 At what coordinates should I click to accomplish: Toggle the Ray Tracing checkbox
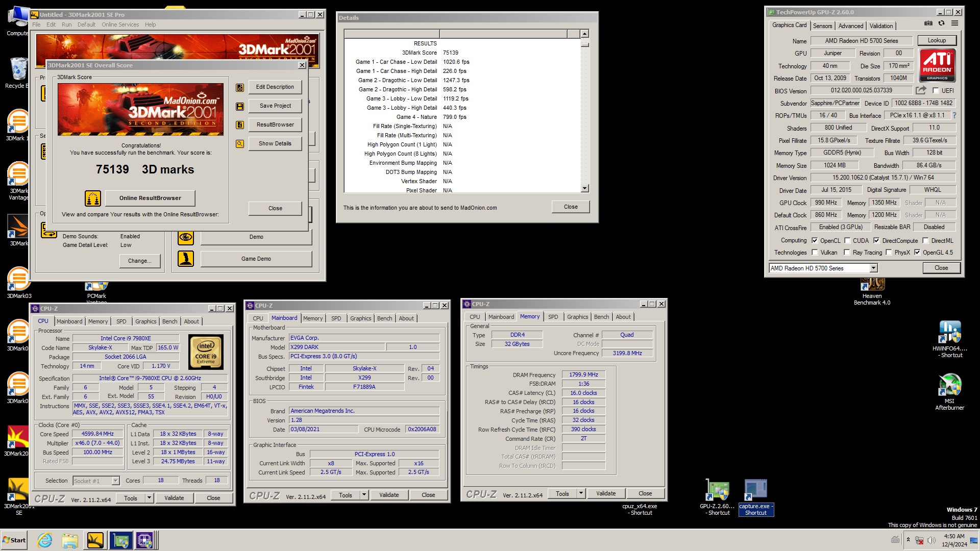click(847, 252)
